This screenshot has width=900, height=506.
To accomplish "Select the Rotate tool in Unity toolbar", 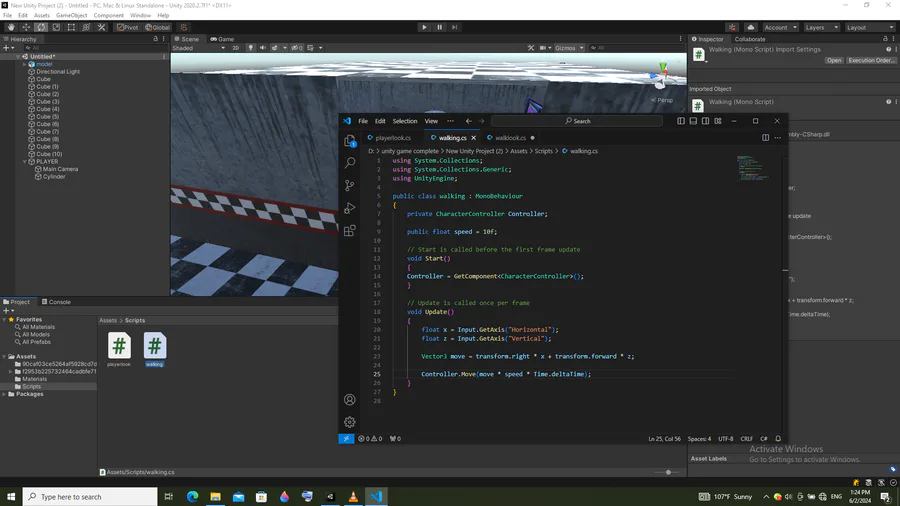I will [41, 27].
